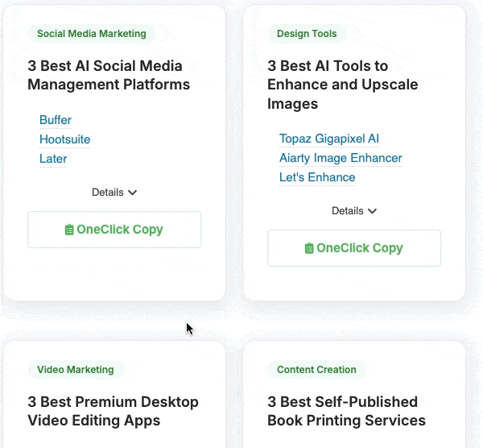Click heading 3 Best Self-Published Book Printing Services
Screen dimensions: 483x448
pos(346,411)
